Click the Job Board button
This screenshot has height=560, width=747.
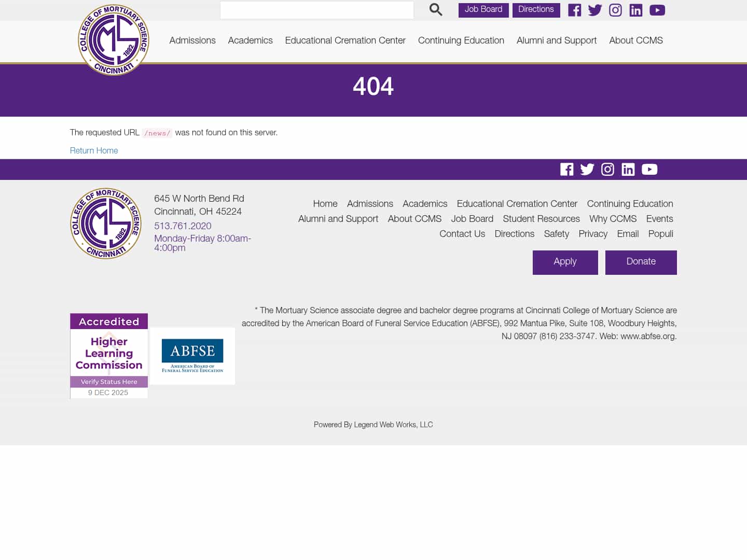[483, 9]
